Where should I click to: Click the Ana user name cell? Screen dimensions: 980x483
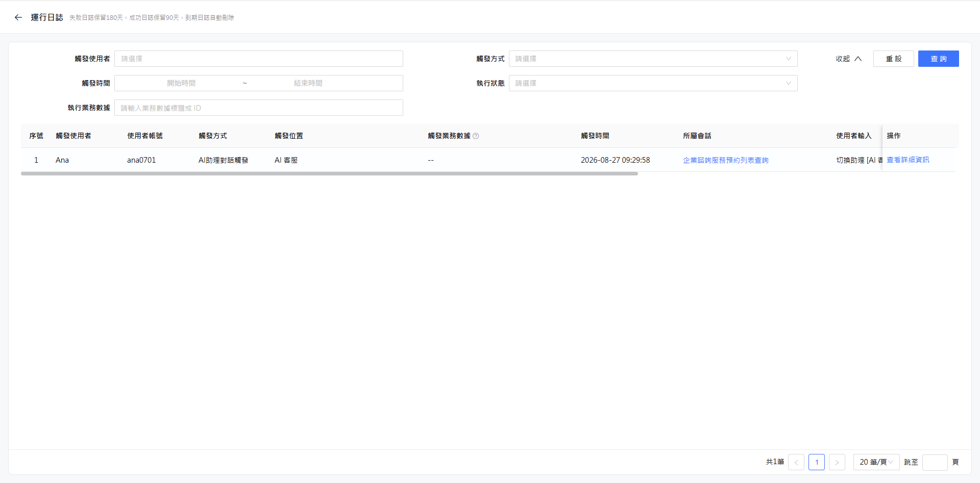[62, 160]
